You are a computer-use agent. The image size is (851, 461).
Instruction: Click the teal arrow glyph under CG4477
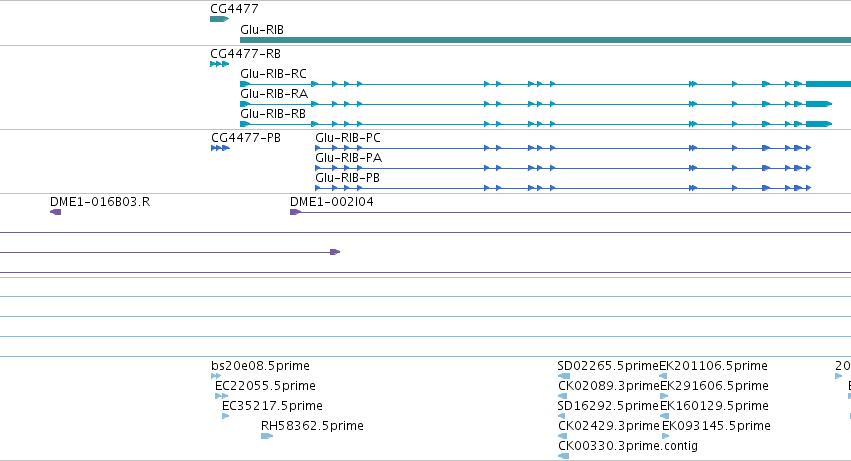tap(219, 19)
